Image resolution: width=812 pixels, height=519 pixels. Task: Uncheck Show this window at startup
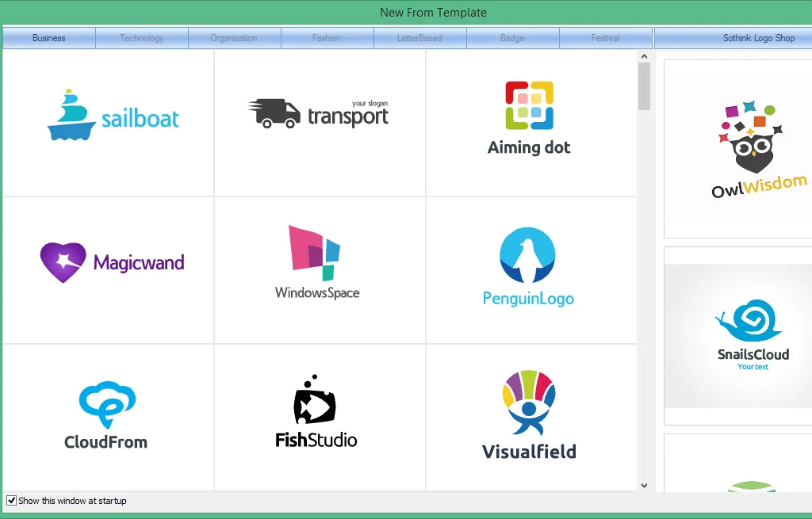11,500
